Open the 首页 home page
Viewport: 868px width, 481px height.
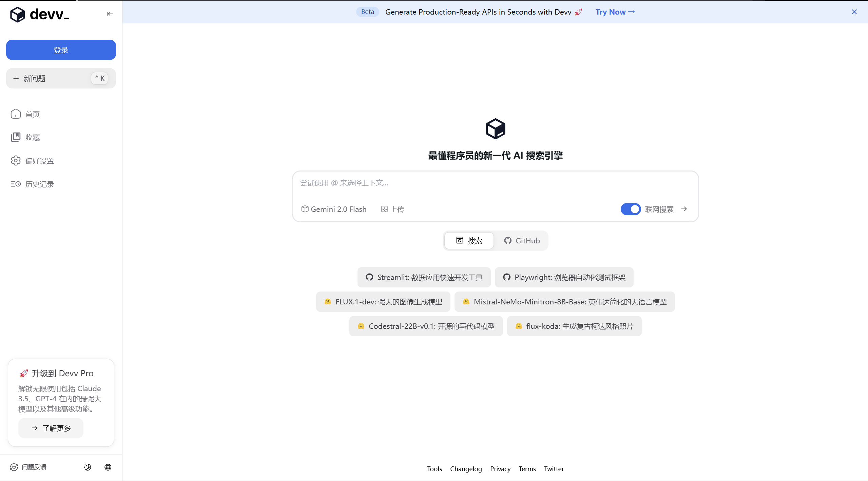(x=25, y=114)
